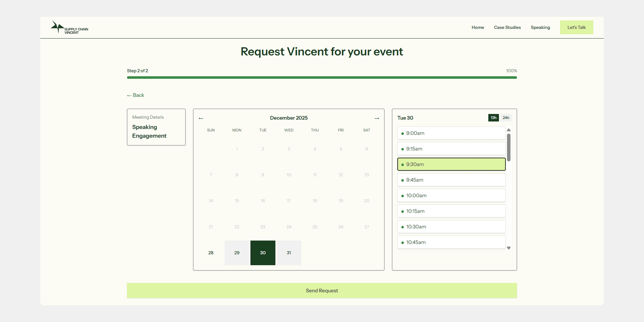Select December 29 on the calendar

[237, 253]
